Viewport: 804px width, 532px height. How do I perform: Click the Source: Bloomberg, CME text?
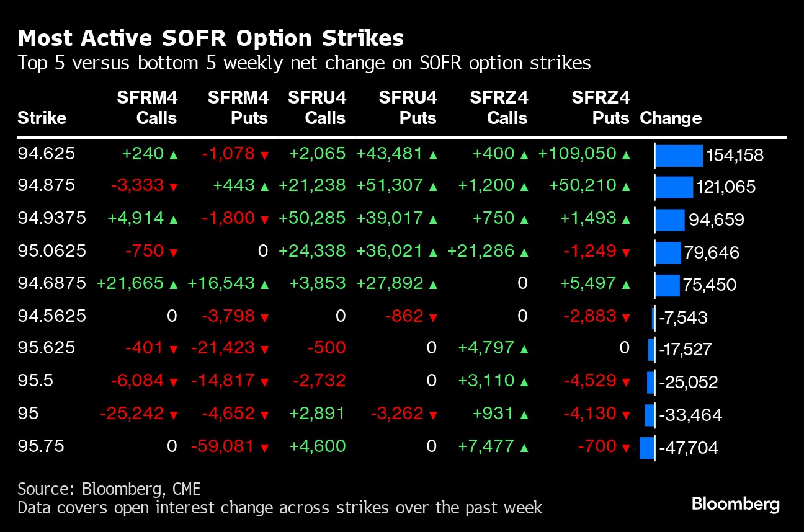pyautogui.click(x=109, y=489)
